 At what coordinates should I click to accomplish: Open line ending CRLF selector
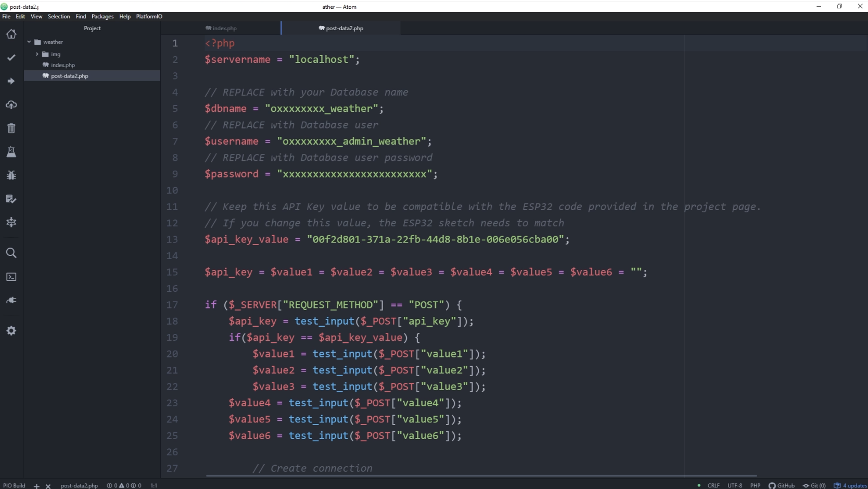pyautogui.click(x=713, y=485)
